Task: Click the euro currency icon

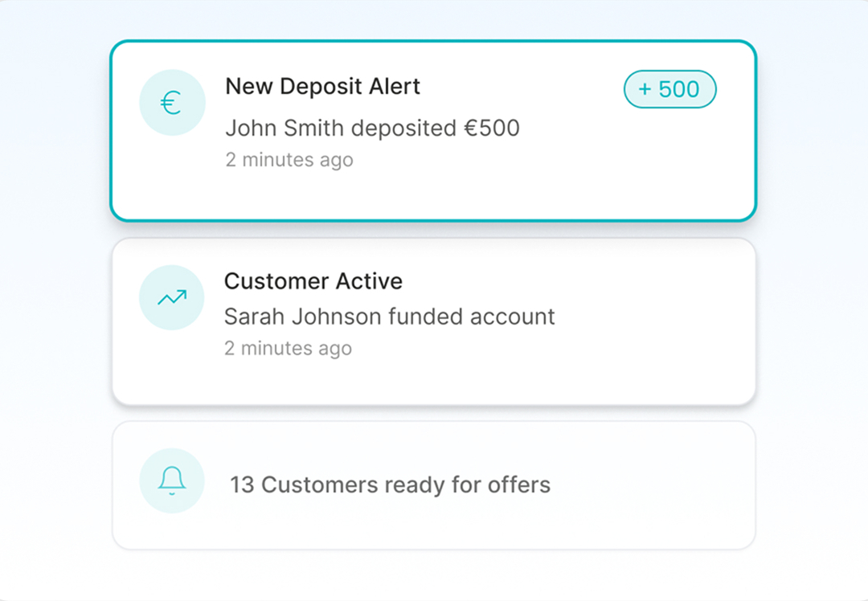Action: [171, 103]
